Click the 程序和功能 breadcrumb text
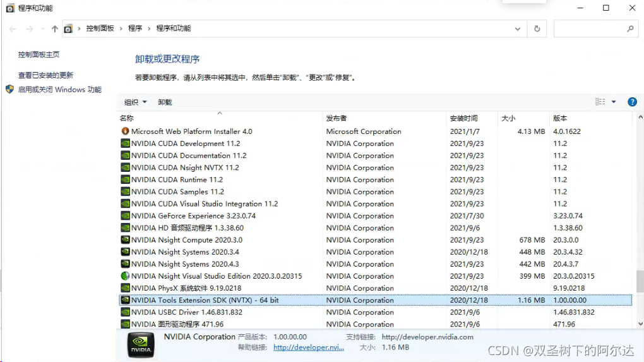Image resolution: width=644 pixels, height=362 pixels. tap(174, 28)
